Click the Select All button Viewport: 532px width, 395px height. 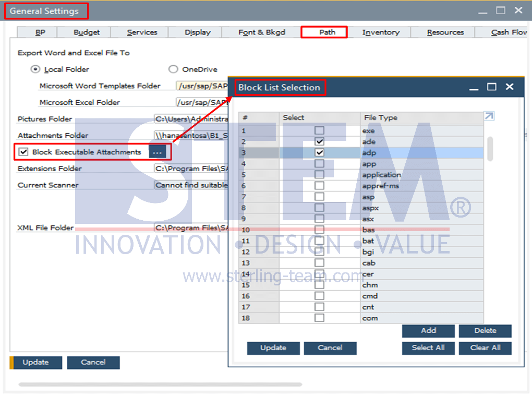coord(428,348)
